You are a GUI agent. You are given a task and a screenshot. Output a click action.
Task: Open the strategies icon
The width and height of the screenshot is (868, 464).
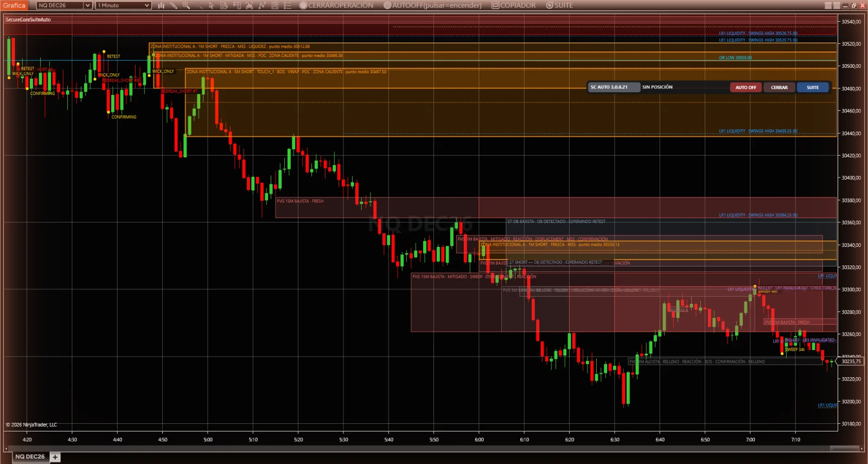pos(275,5)
